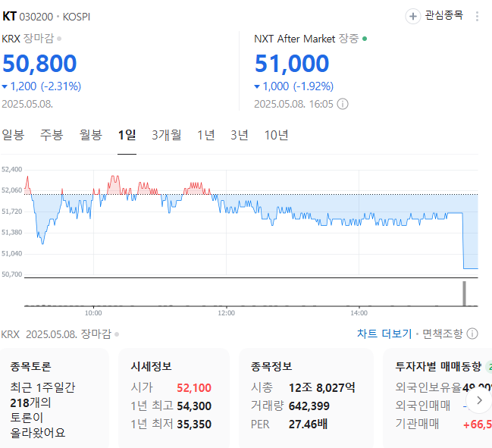Click the 1년 최고 value 54,300
This screenshot has height=448, width=492.
click(194, 406)
